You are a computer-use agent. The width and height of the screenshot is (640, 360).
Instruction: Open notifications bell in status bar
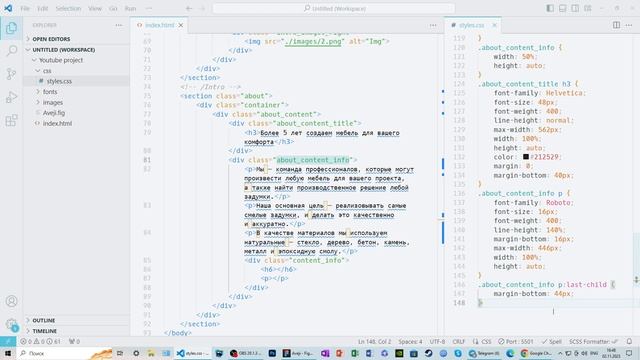tap(629, 341)
